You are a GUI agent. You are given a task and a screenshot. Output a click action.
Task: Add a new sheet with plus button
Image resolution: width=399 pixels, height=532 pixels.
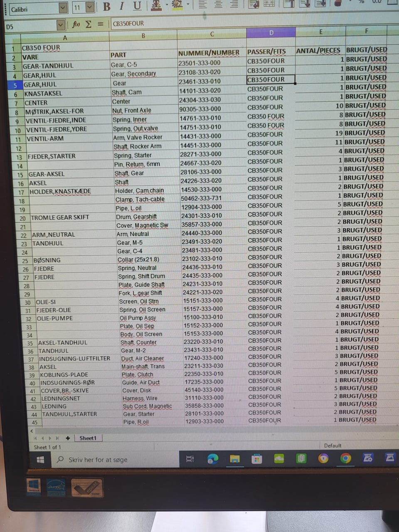[x=68, y=438]
